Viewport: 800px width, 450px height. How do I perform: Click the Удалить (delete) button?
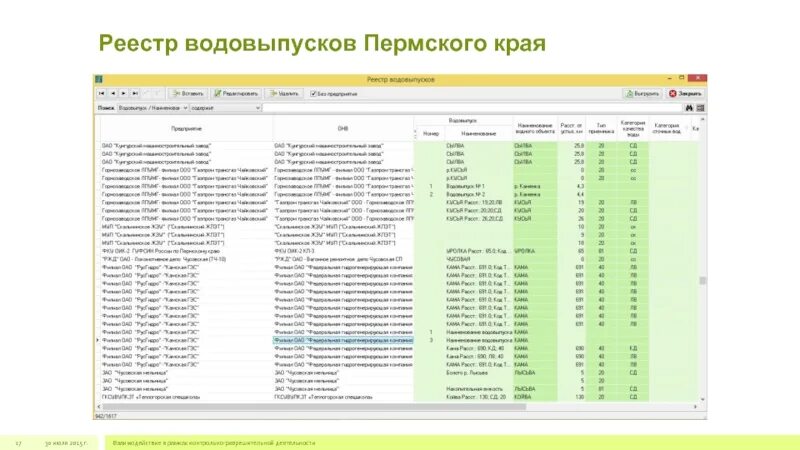click(284, 93)
